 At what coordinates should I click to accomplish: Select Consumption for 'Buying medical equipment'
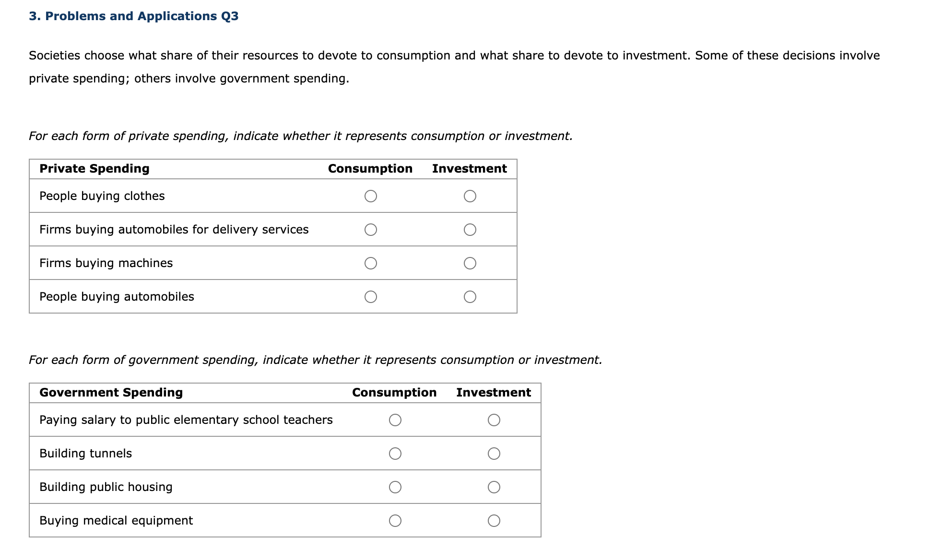tap(395, 520)
